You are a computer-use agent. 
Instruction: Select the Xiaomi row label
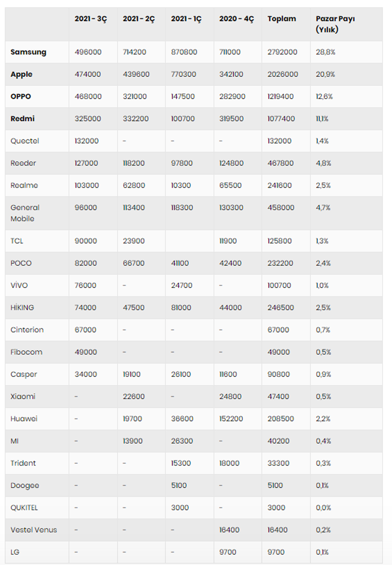pyautogui.click(x=23, y=396)
